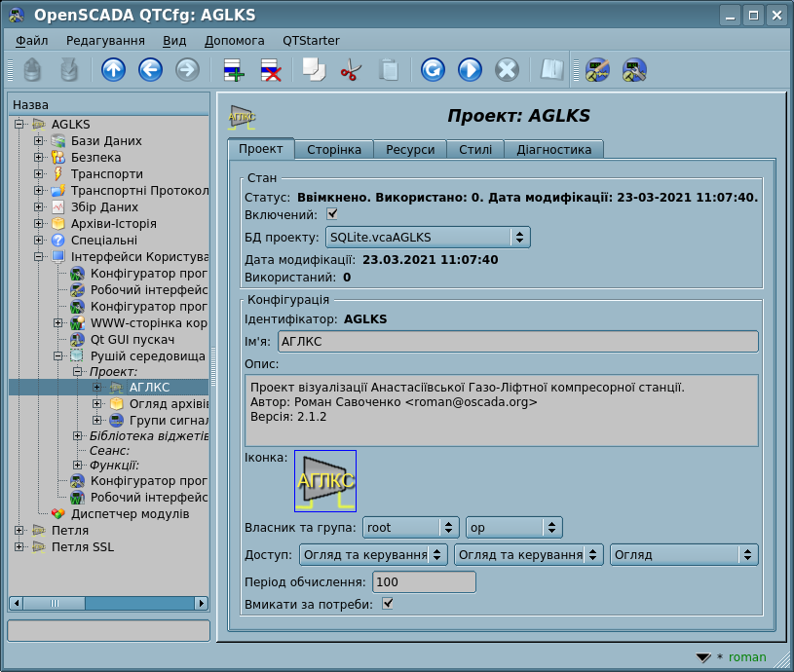Refresh the page with the circular arrow icon
Image resolution: width=794 pixels, height=672 pixels.
[433, 70]
